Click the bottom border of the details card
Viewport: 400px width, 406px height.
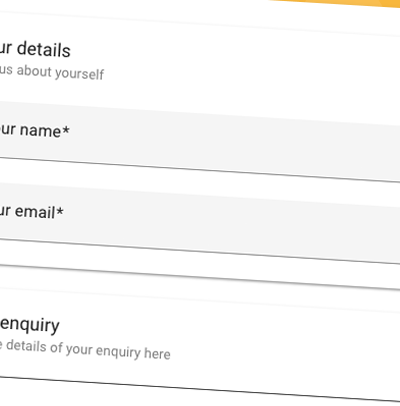(x=200, y=276)
